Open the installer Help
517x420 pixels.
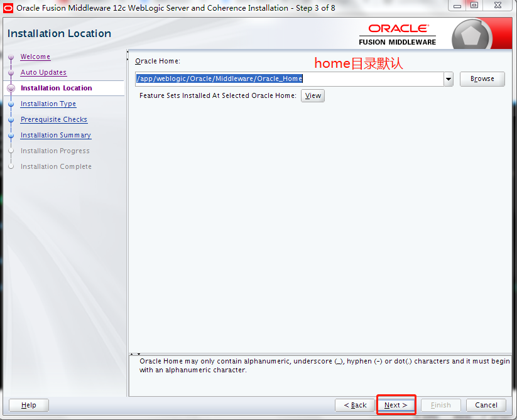coord(28,405)
